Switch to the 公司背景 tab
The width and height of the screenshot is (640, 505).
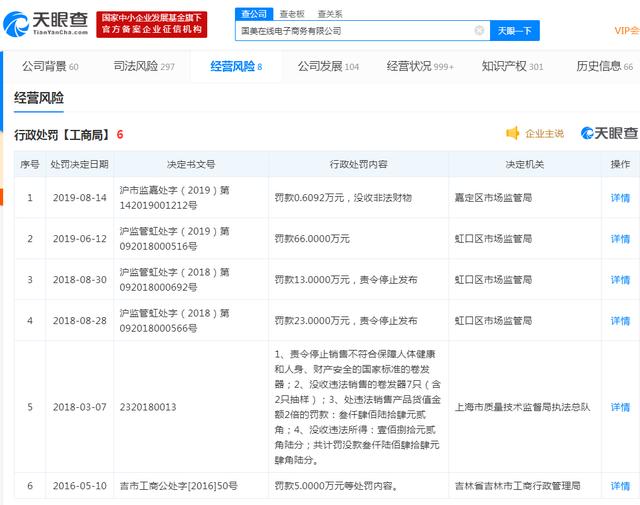coord(50,66)
